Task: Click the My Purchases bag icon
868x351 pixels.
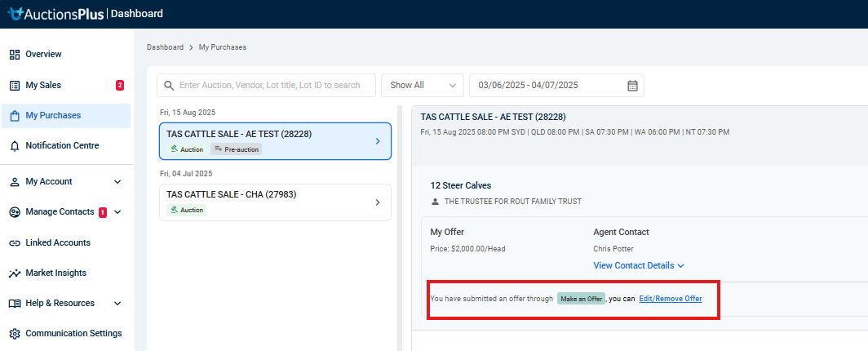Action: pos(15,116)
